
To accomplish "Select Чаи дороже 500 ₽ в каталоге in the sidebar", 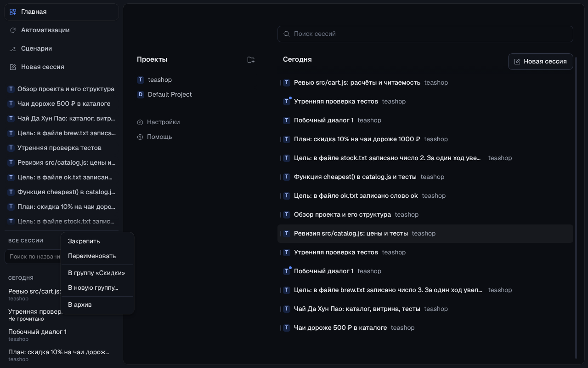I will tap(62, 104).
